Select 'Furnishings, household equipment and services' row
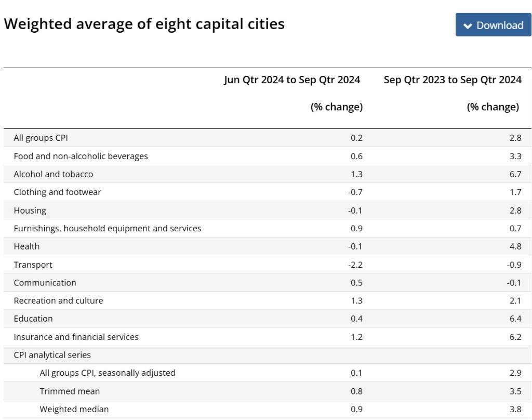The width and height of the screenshot is (532, 420). point(107,228)
